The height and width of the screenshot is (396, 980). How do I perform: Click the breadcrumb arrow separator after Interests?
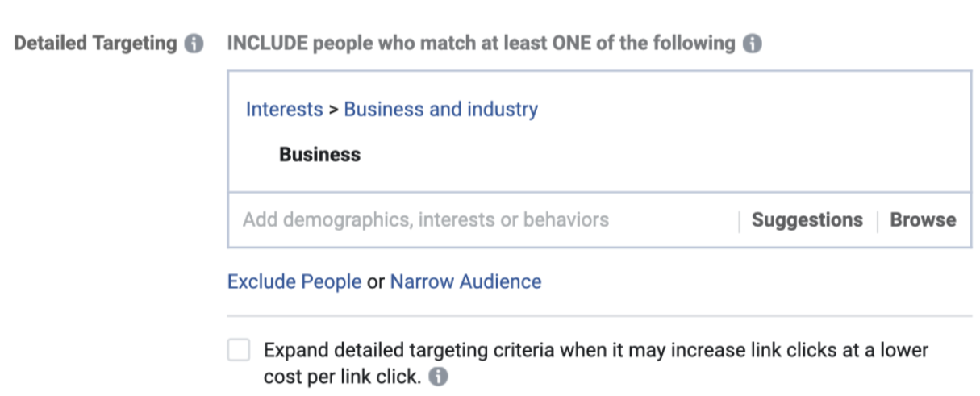[x=333, y=110]
